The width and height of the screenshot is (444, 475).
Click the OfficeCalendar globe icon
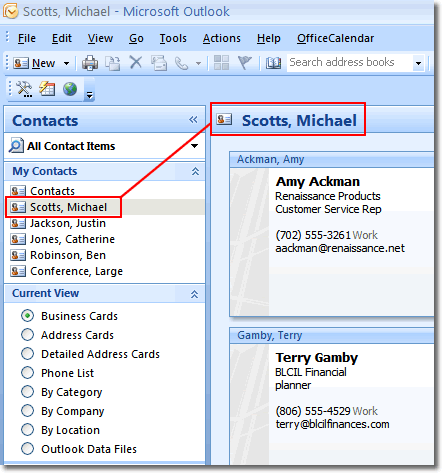pos(70,89)
